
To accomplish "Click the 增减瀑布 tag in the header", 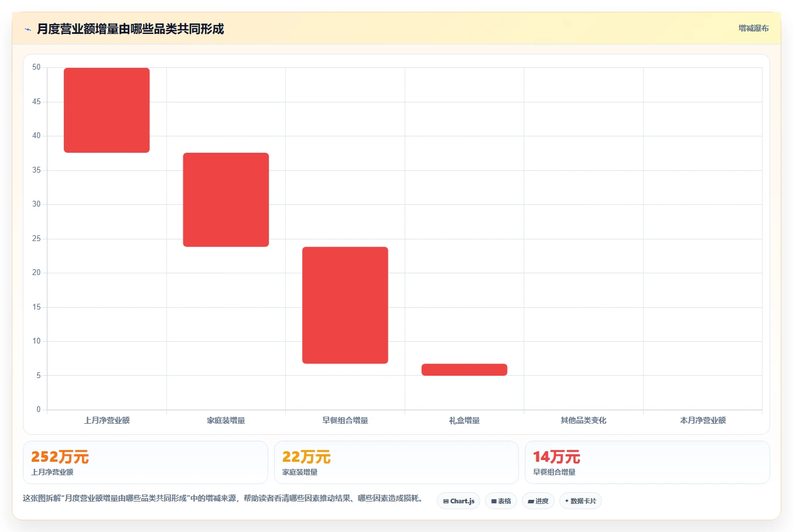I will point(753,28).
